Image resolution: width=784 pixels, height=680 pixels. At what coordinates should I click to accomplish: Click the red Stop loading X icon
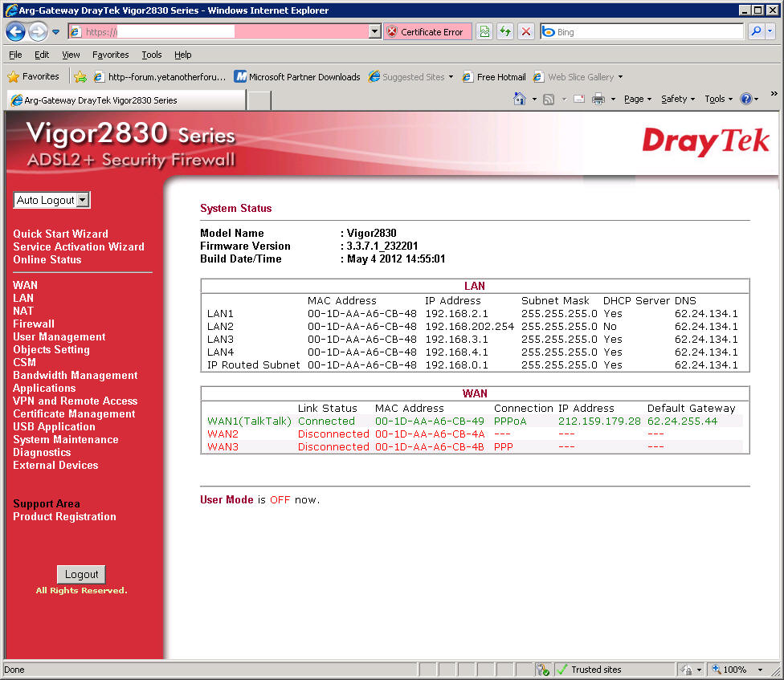526,32
